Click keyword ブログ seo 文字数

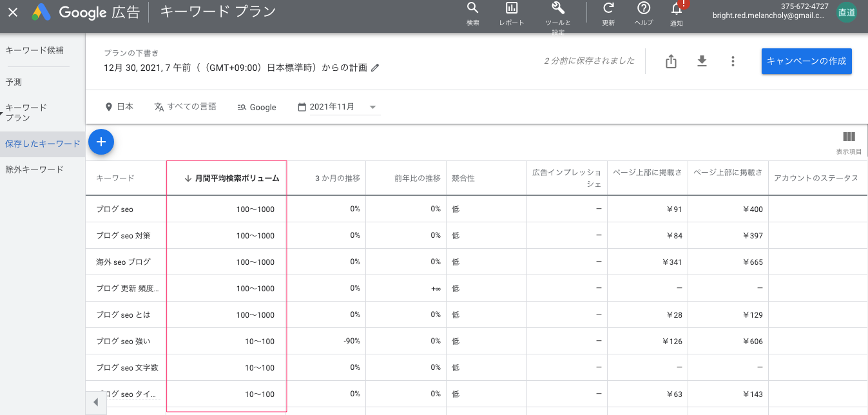click(127, 368)
